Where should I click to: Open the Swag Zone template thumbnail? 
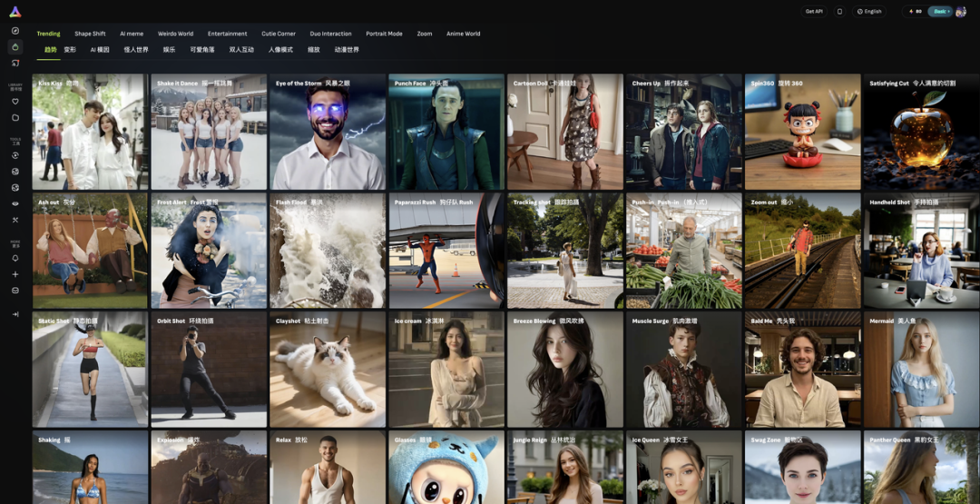tap(802, 467)
